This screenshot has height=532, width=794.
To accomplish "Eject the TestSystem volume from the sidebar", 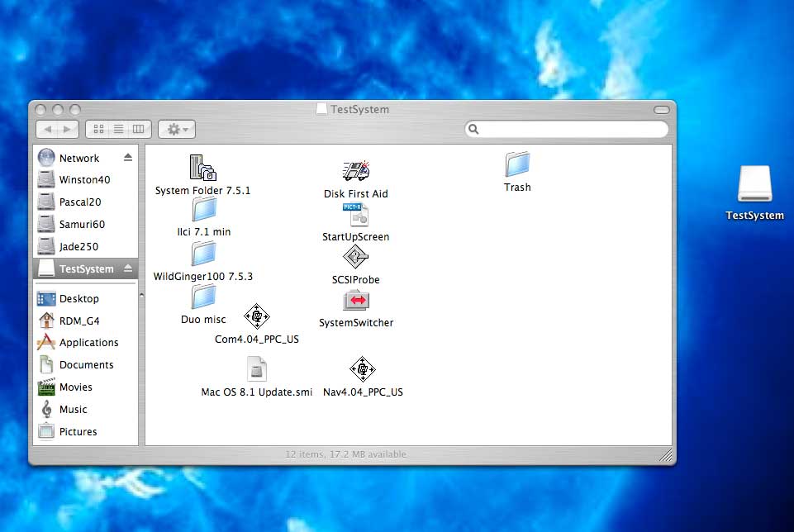I will [128, 268].
